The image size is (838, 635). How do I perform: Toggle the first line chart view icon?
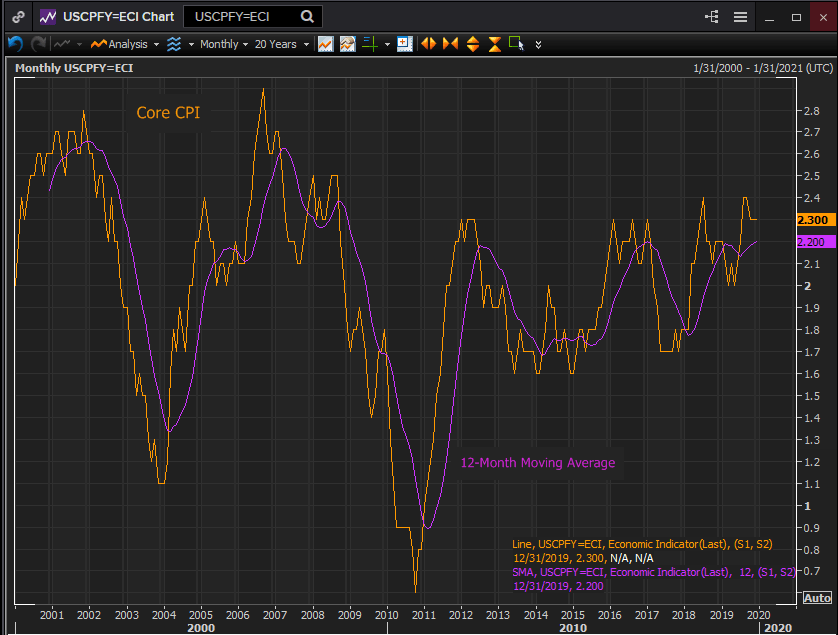pos(325,44)
